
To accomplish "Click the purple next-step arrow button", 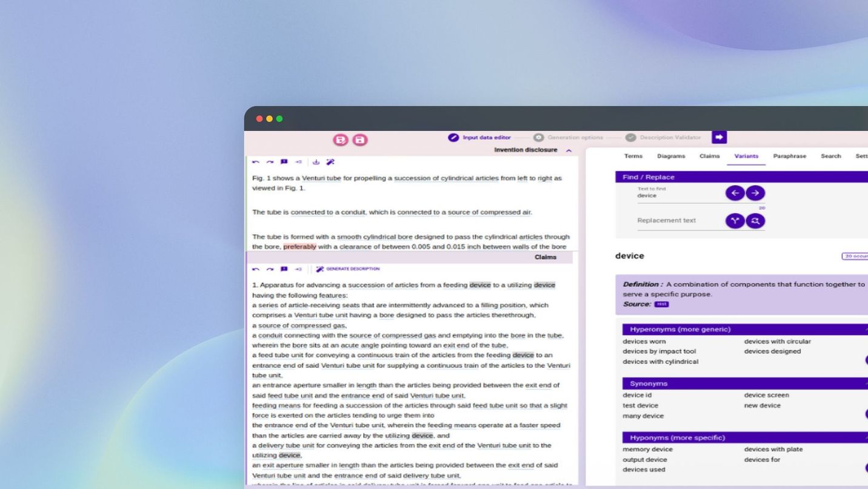I will pyautogui.click(x=719, y=138).
